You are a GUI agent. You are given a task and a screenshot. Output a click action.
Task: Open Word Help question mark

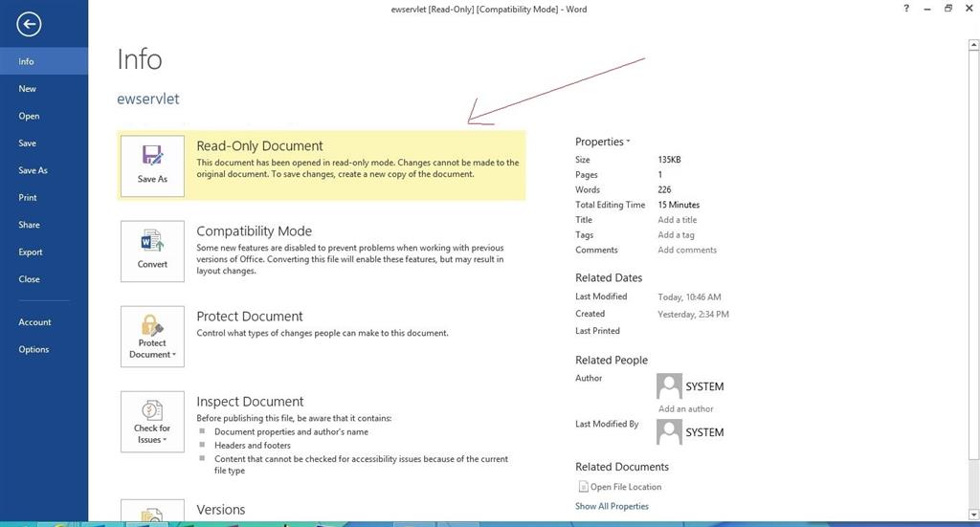pos(906,8)
